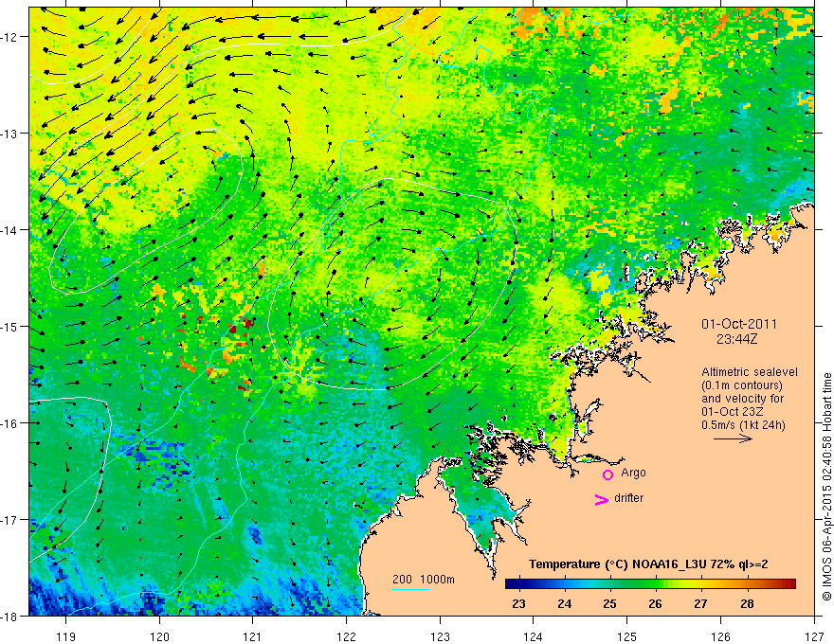Select the dark blue end of temperature colorbar
This screenshot has height=644, width=834.
coord(512,584)
